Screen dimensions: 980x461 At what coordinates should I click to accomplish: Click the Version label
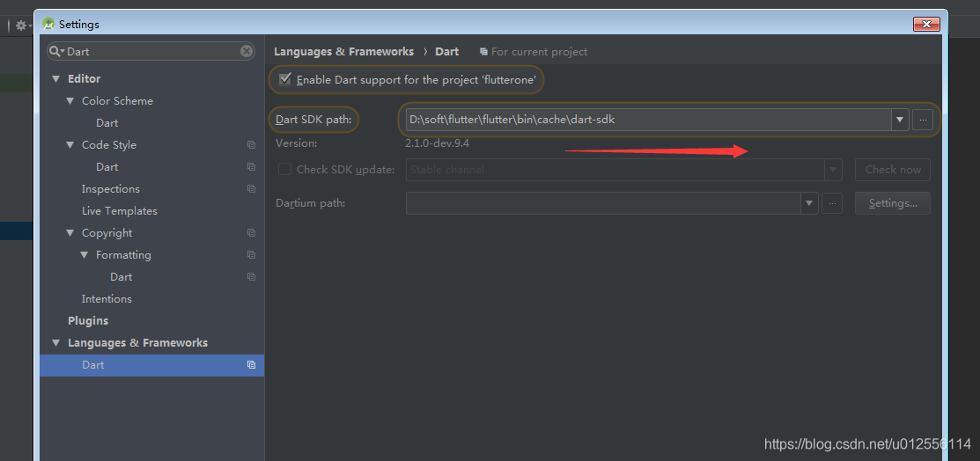click(x=296, y=143)
